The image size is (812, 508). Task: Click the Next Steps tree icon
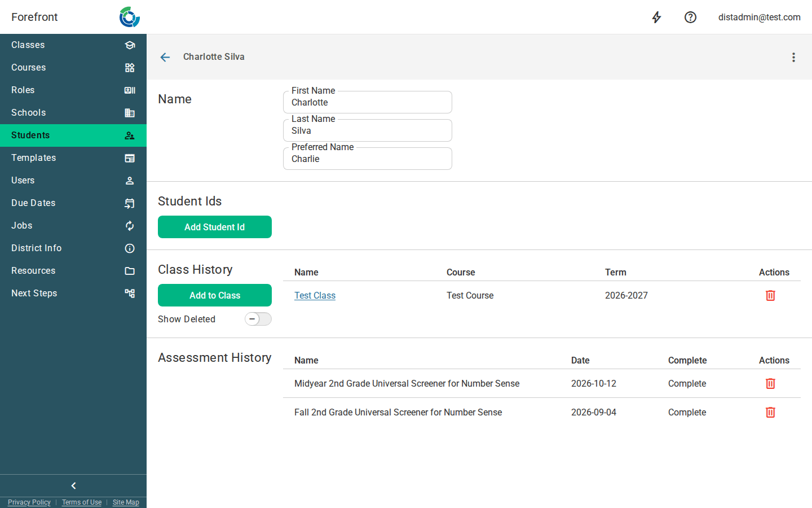click(x=130, y=294)
